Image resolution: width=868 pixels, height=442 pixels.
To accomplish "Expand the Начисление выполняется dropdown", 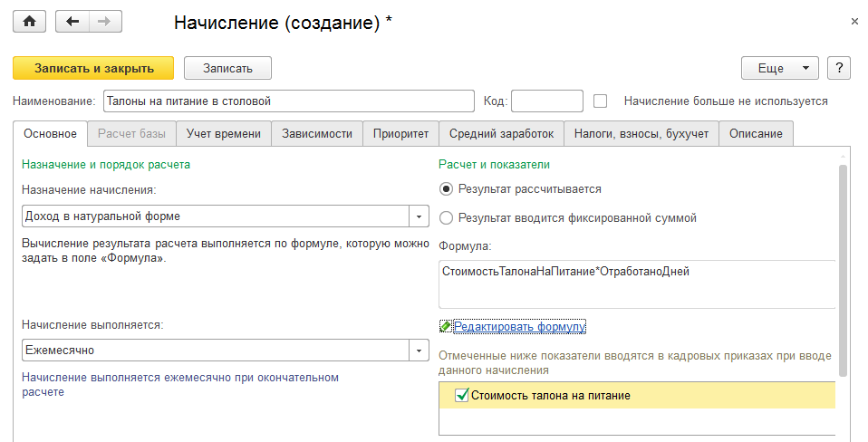I will (419, 351).
